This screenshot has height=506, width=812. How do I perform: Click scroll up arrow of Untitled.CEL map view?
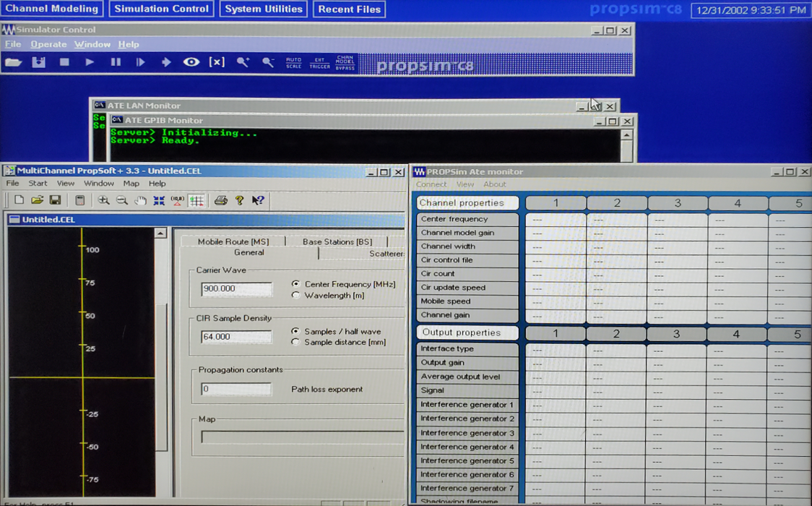[x=160, y=233]
